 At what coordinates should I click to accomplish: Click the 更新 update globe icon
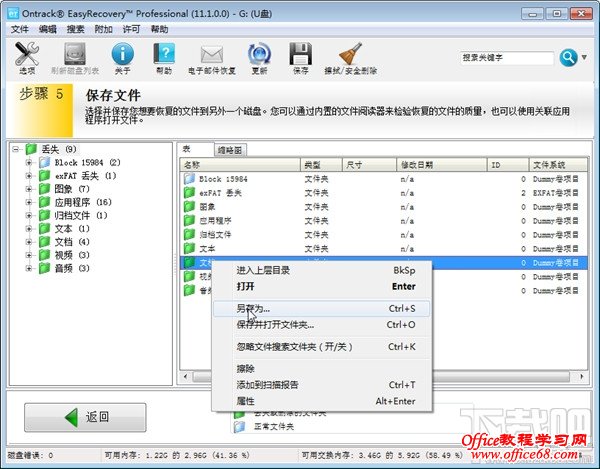pos(259,54)
